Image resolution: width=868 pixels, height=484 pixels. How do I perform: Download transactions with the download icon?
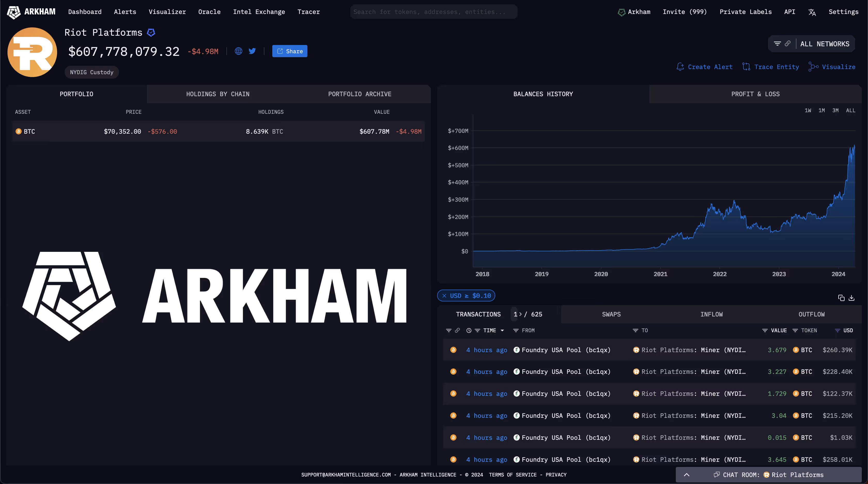pos(851,298)
